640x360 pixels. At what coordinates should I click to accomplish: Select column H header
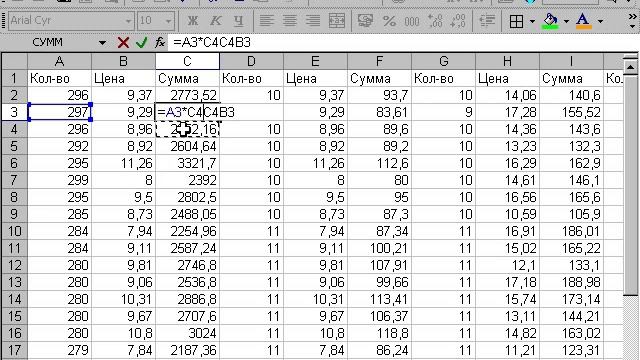[507, 61]
